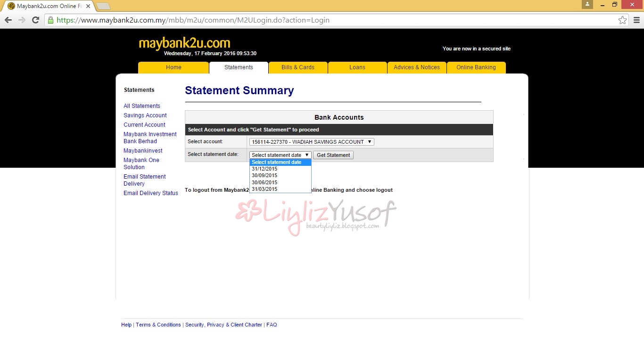The height and width of the screenshot is (343, 644).
Task: Open Maybank One Solution link
Action: click(141, 163)
